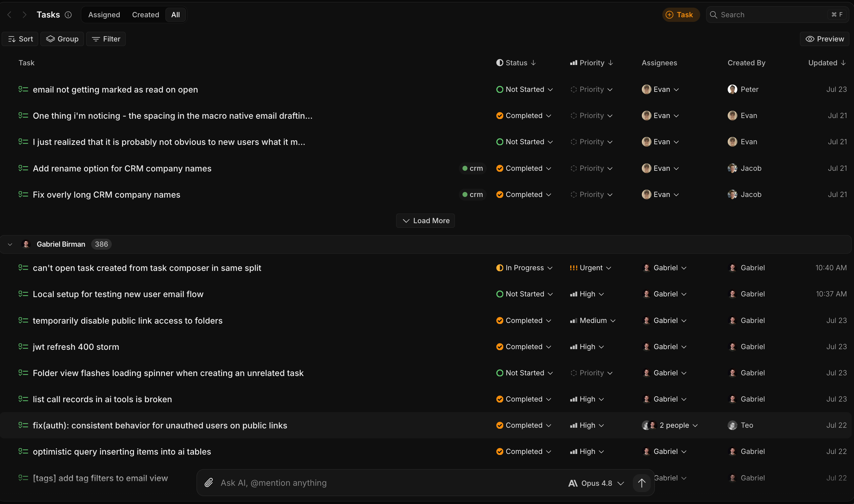This screenshot has height=504, width=854.
Task: Toggle the Preview eye button
Action: point(824,39)
